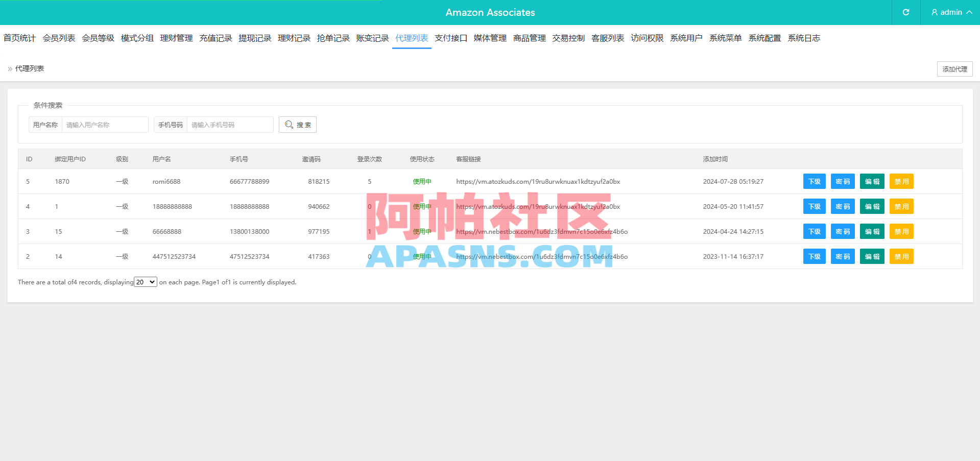Viewport: 980px width, 461px height.
Task: Click the refresh icon in the header
Action: 905,12
